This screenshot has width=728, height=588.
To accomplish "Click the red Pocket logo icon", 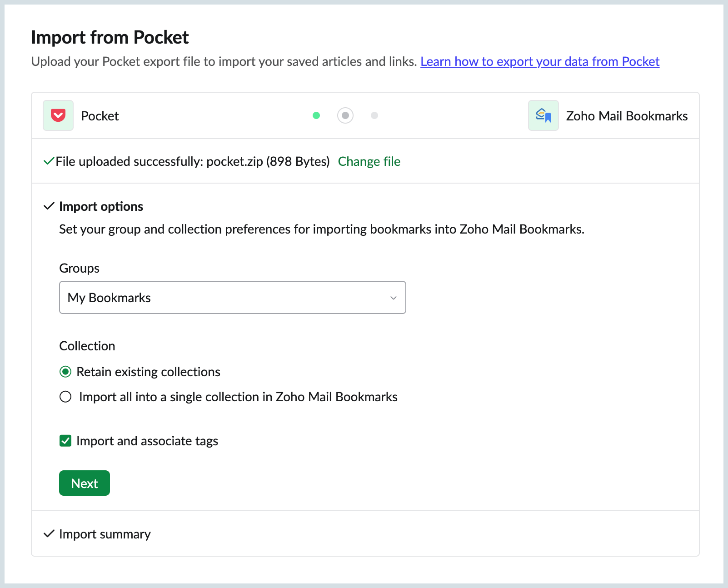I will (x=58, y=115).
